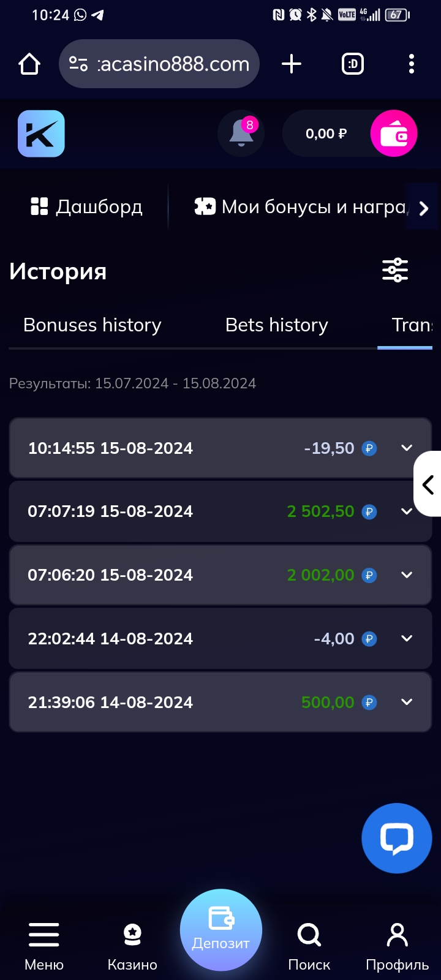
Task: Open the history filter sliders icon
Action: pos(395,270)
